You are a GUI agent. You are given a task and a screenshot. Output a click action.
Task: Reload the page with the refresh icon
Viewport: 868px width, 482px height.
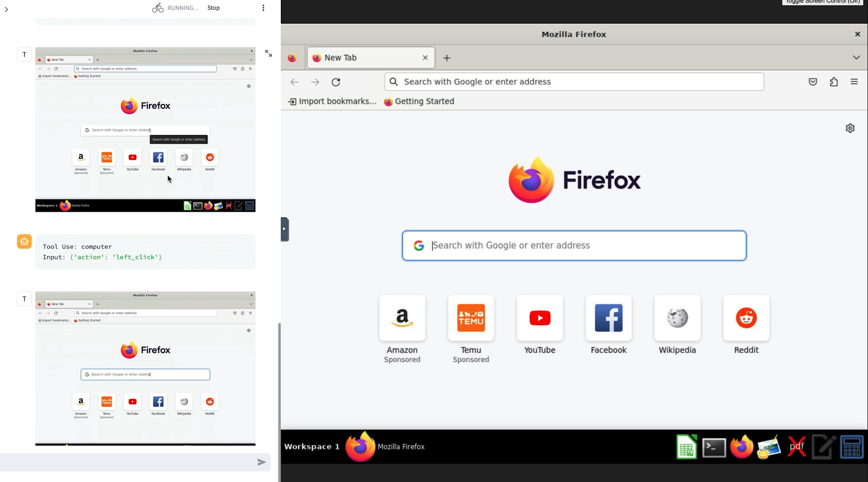click(336, 82)
